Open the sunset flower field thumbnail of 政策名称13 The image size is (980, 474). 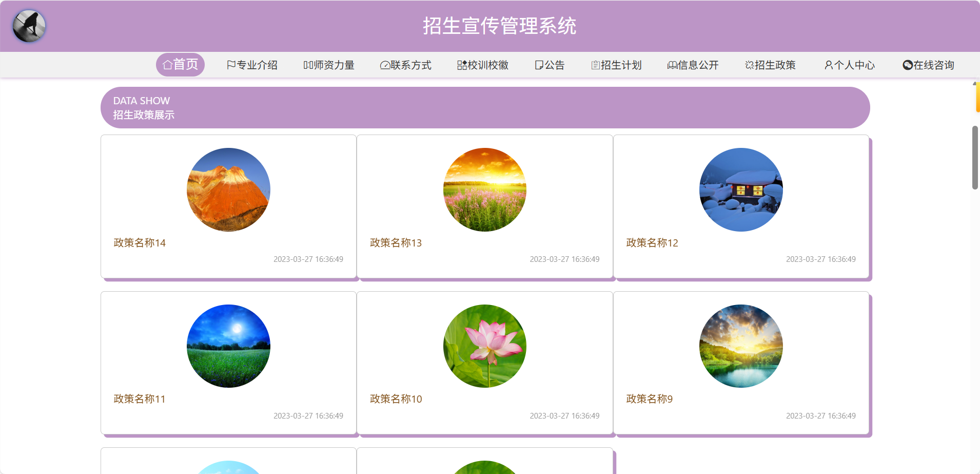[485, 189]
